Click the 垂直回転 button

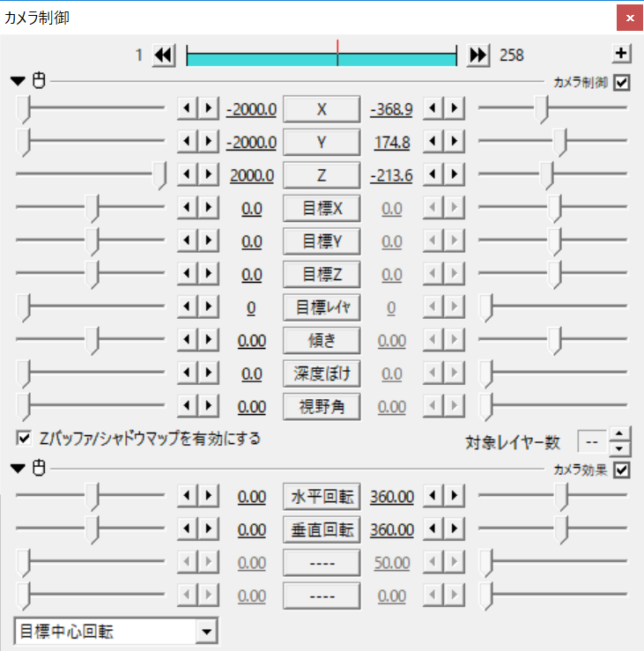click(x=322, y=529)
